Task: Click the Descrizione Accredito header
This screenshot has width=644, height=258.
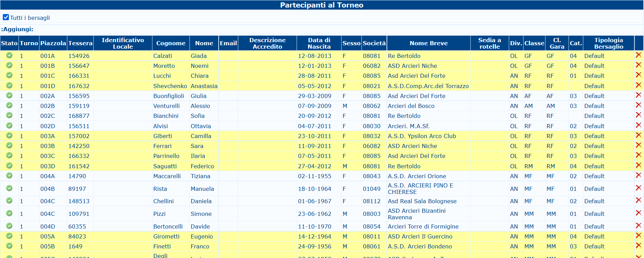Action: pos(267,43)
